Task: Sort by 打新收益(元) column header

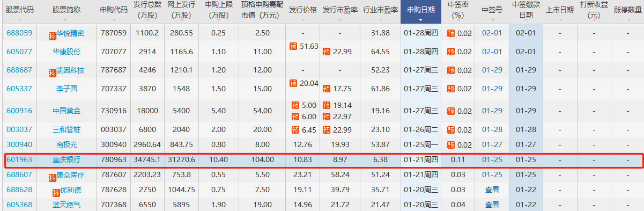Action: 594,10
